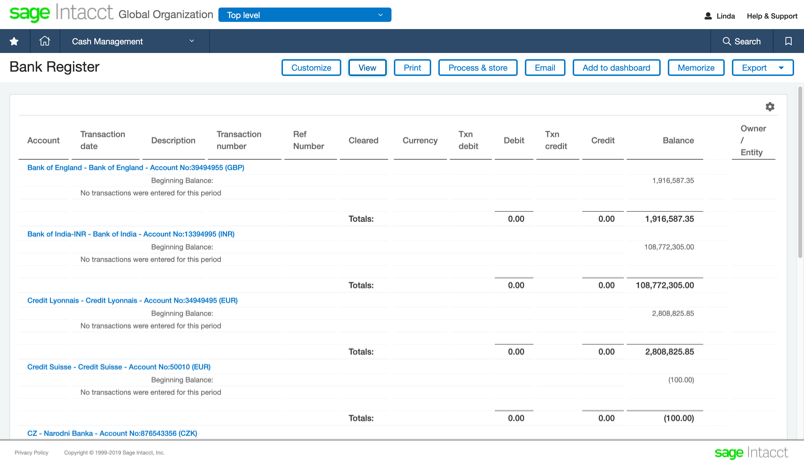Viewport: 804px width, 465px height.
Task: Open the Privacy Policy link
Action: [31, 453]
